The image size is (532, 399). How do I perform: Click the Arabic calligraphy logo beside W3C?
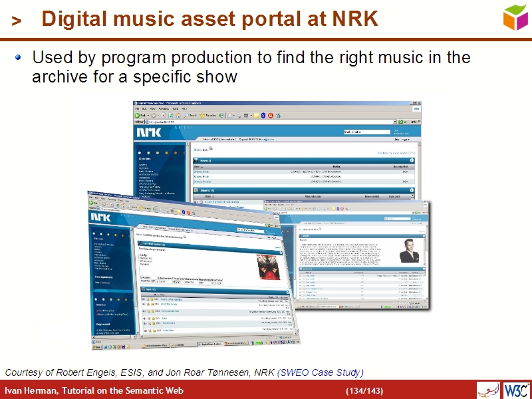tap(489, 389)
